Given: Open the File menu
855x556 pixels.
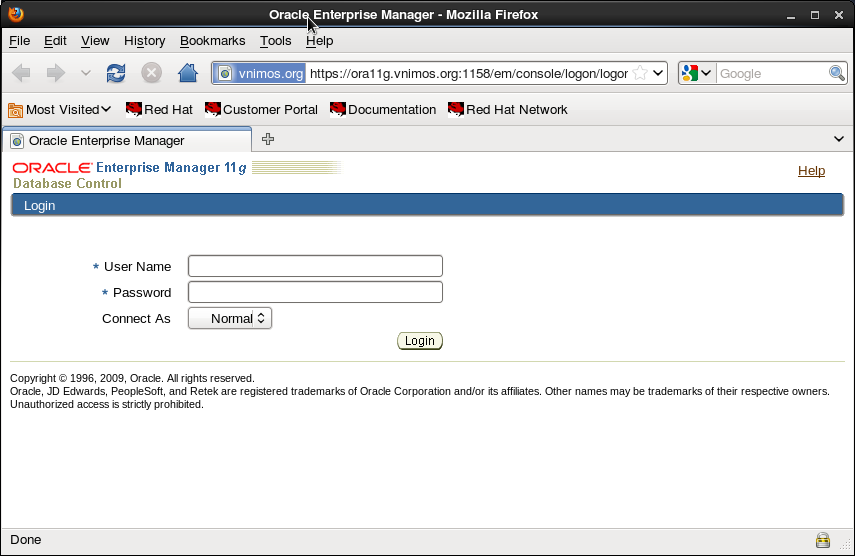Looking at the screenshot, I should (x=20, y=41).
